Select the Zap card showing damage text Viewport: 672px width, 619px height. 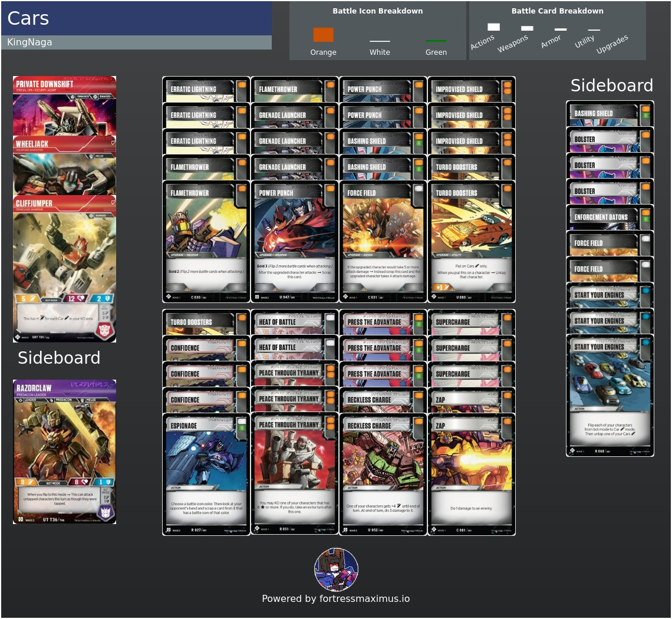(472, 475)
